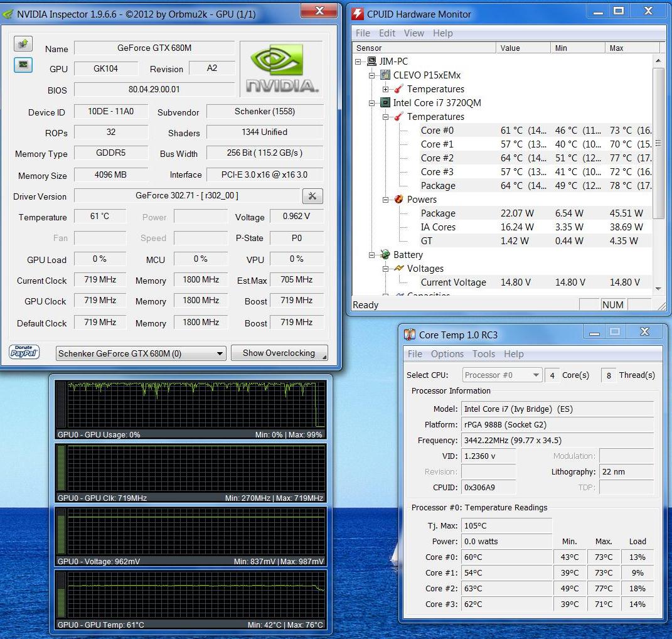
Task: Click the Core Temp title bar icon
Action: tap(410, 335)
